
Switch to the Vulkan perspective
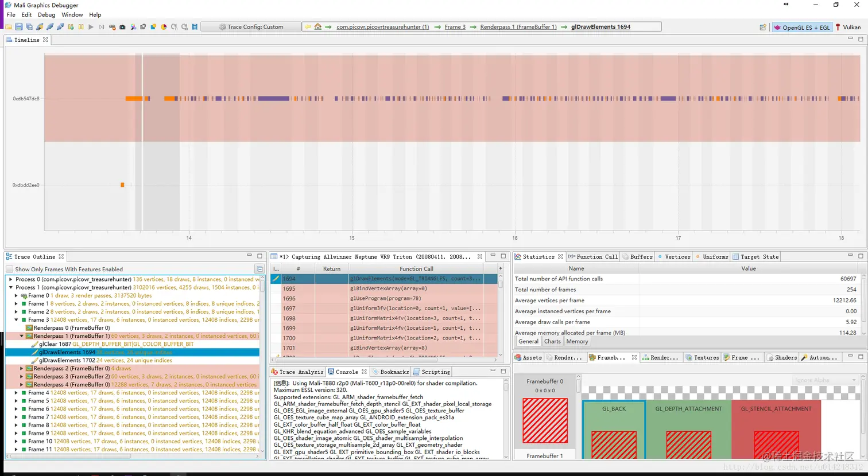click(x=848, y=27)
